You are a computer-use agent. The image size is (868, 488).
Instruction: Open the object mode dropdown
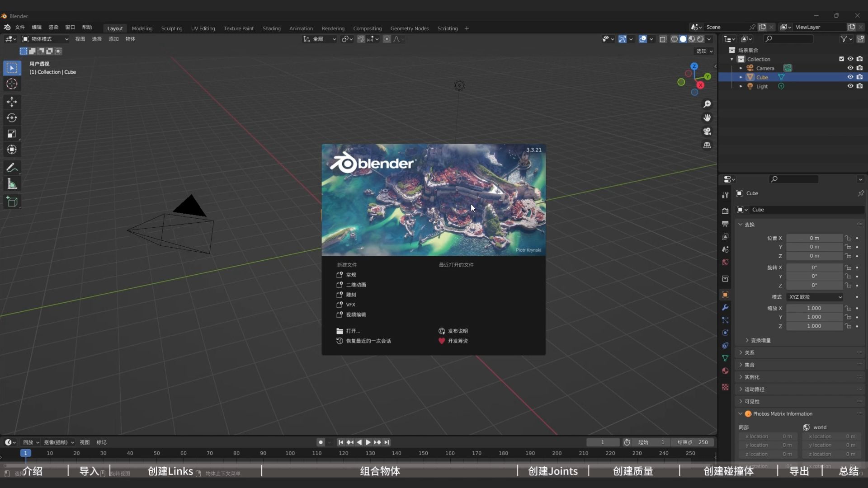point(45,39)
